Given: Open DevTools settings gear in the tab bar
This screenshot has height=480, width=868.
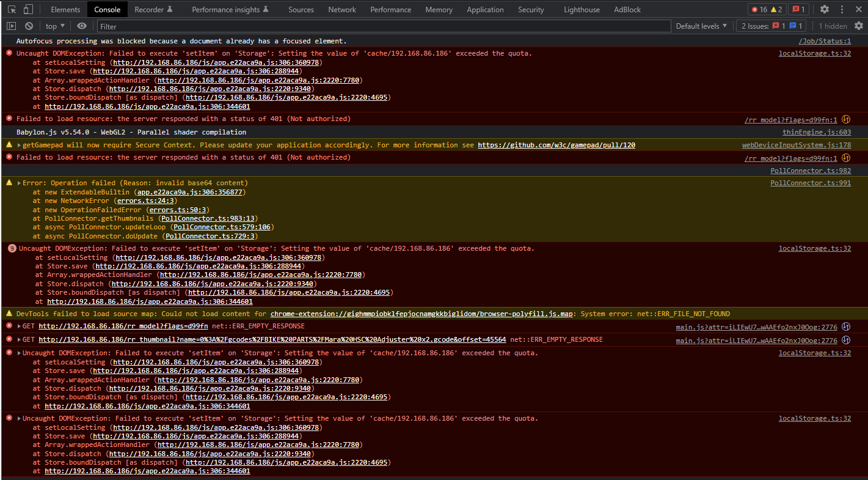Looking at the screenshot, I should [x=825, y=9].
